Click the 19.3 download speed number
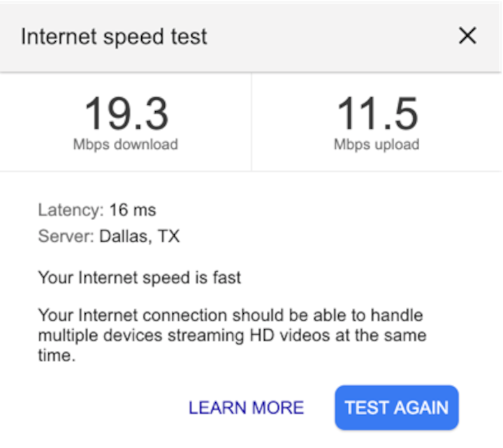 click(x=126, y=113)
